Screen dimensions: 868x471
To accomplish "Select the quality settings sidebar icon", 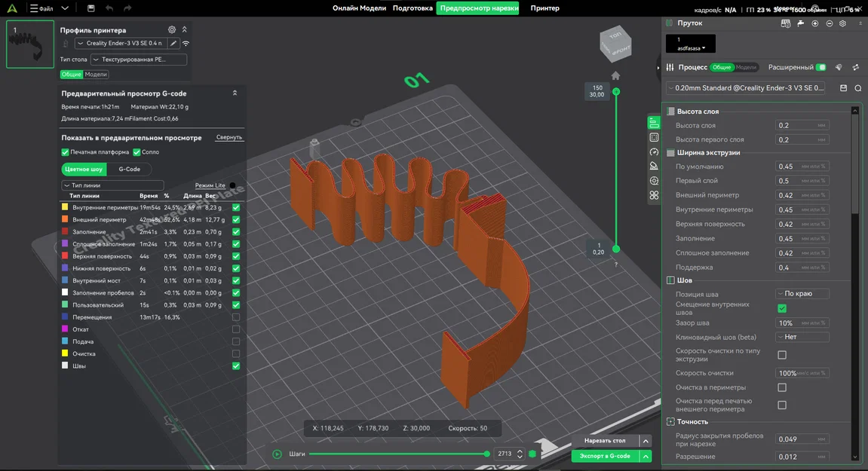I will (654, 123).
